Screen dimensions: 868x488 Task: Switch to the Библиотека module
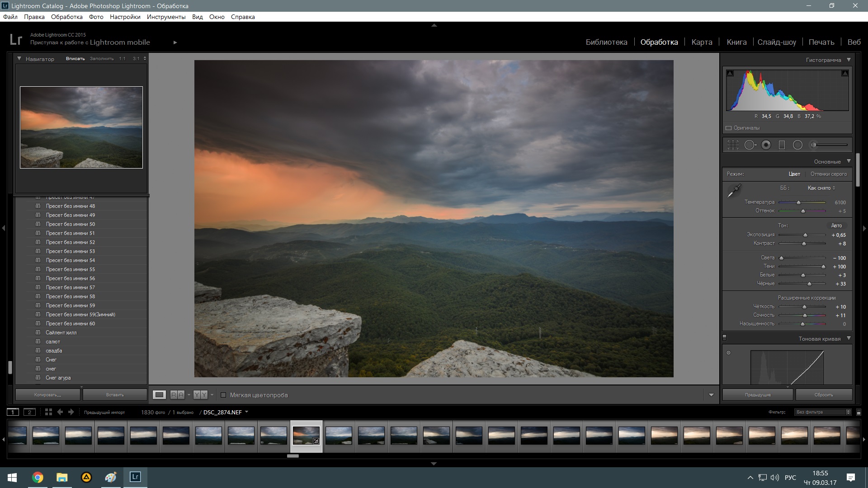(606, 42)
